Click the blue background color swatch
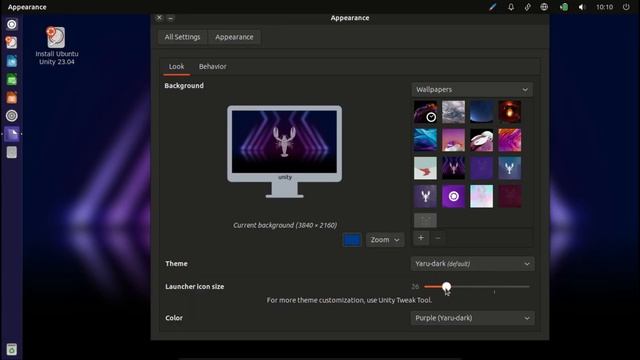The width and height of the screenshot is (640, 360). coord(352,240)
